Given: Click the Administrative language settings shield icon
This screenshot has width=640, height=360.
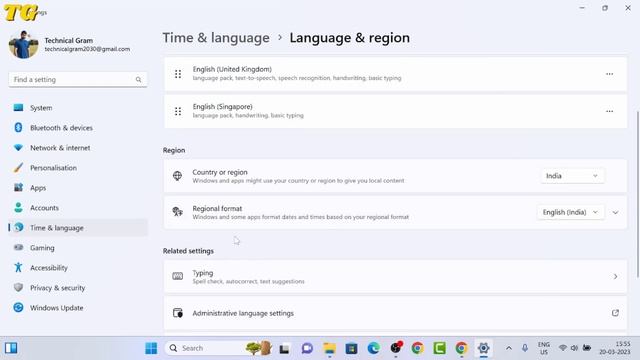Looking at the screenshot, I should 178,313.
